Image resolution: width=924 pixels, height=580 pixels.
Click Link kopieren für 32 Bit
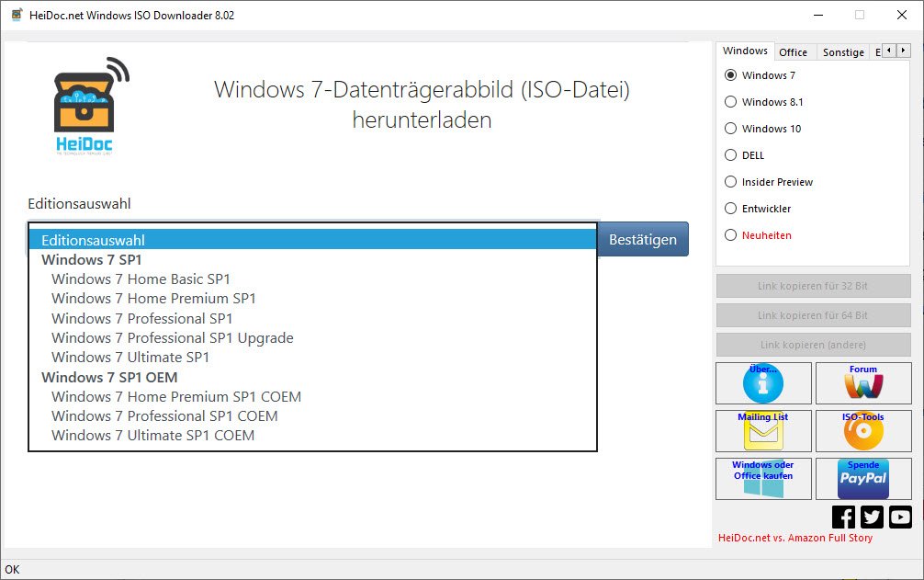coord(813,286)
